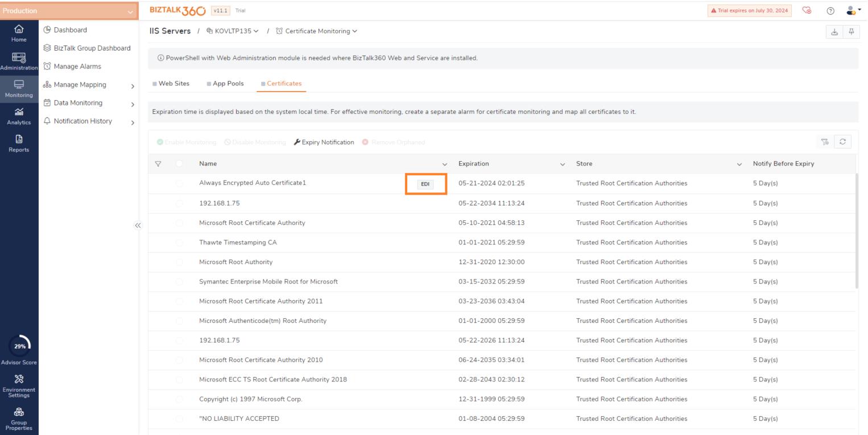The height and width of the screenshot is (435, 868).
Task: Select Always Encrypted Auto Certificate1 checkbox
Action: (x=180, y=183)
